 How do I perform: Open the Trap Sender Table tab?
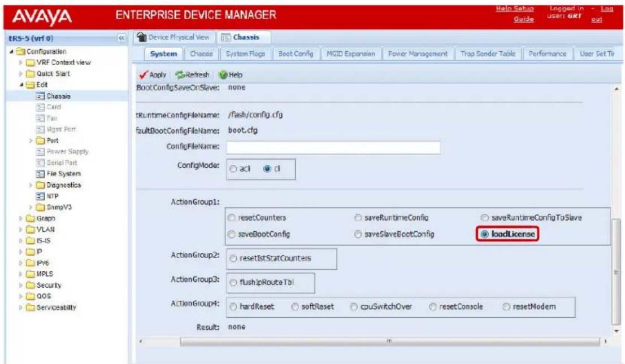(x=488, y=54)
